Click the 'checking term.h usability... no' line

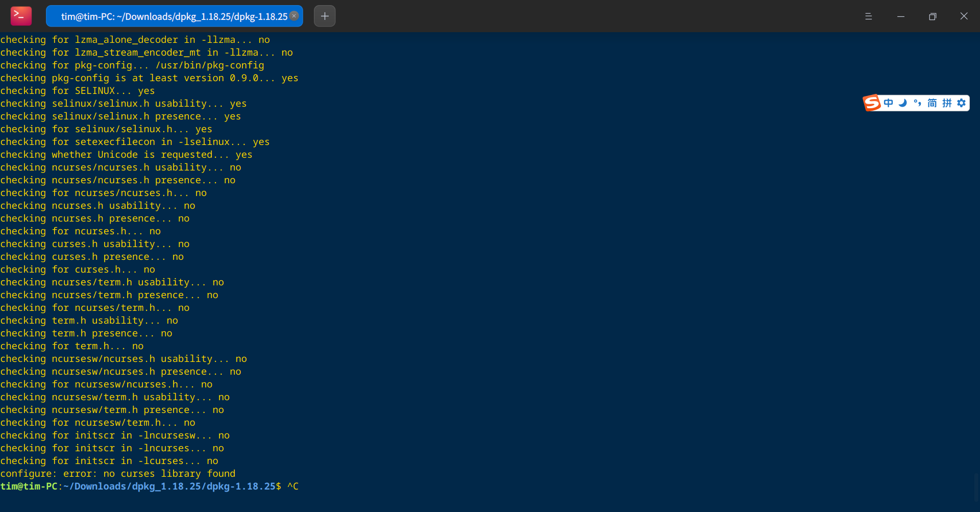pos(89,321)
